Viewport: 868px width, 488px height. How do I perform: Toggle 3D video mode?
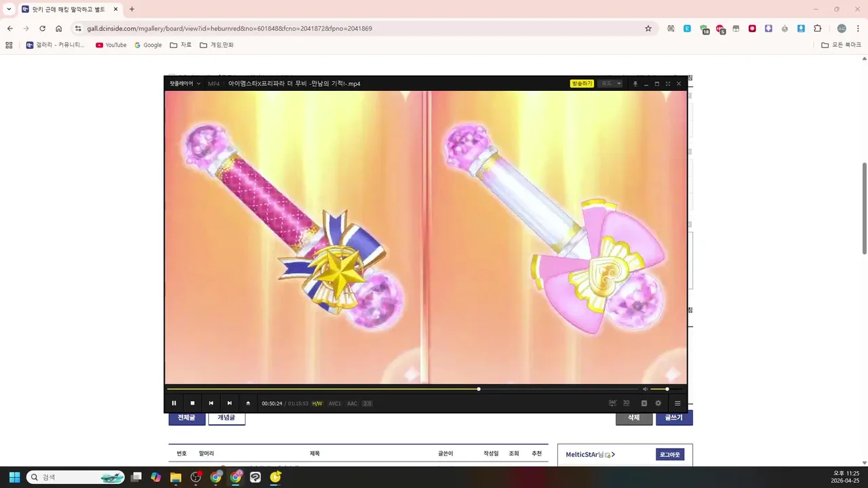click(x=626, y=403)
